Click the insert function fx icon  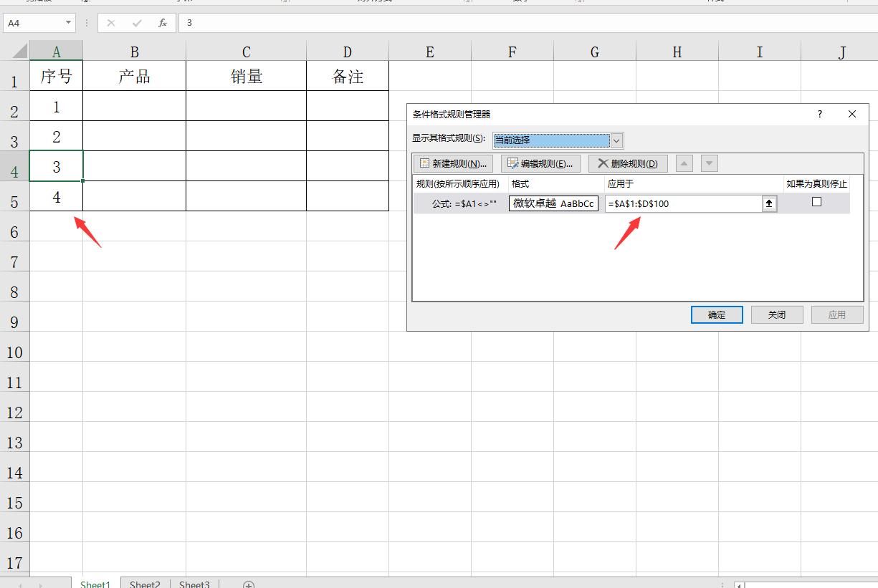(163, 23)
